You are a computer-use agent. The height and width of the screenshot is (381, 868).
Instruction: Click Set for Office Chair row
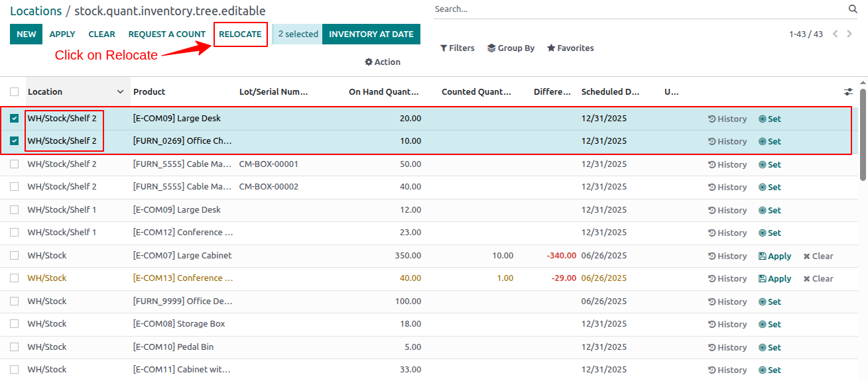[769, 142]
